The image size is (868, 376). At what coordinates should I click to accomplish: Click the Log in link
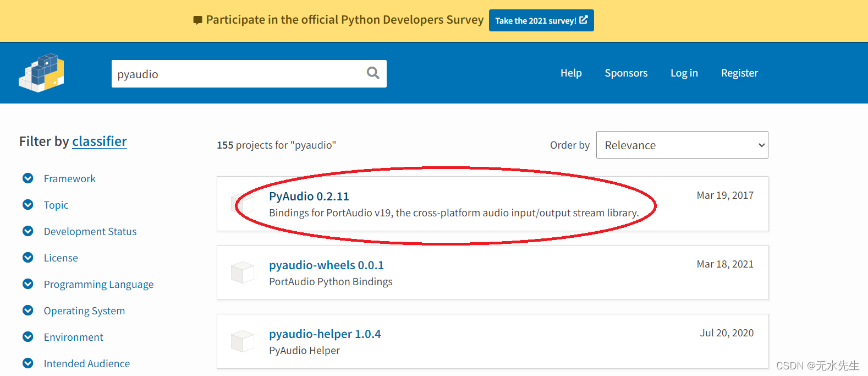pyautogui.click(x=684, y=73)
